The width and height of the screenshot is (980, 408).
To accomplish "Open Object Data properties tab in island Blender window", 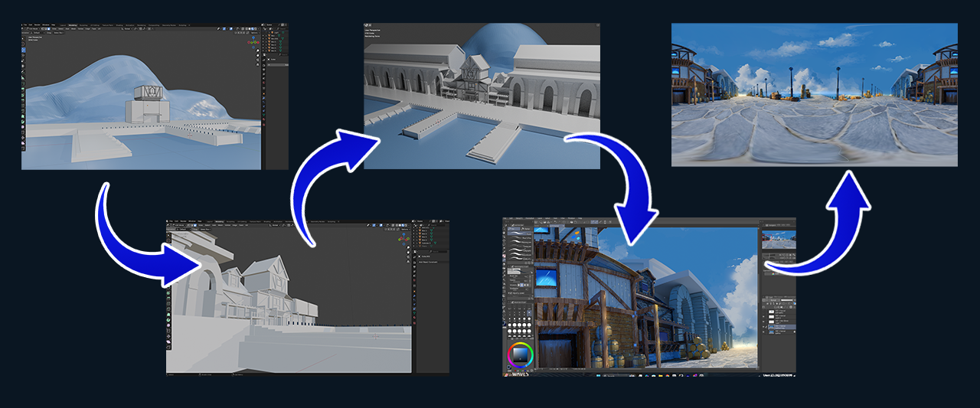I will [x=264, y=115].
